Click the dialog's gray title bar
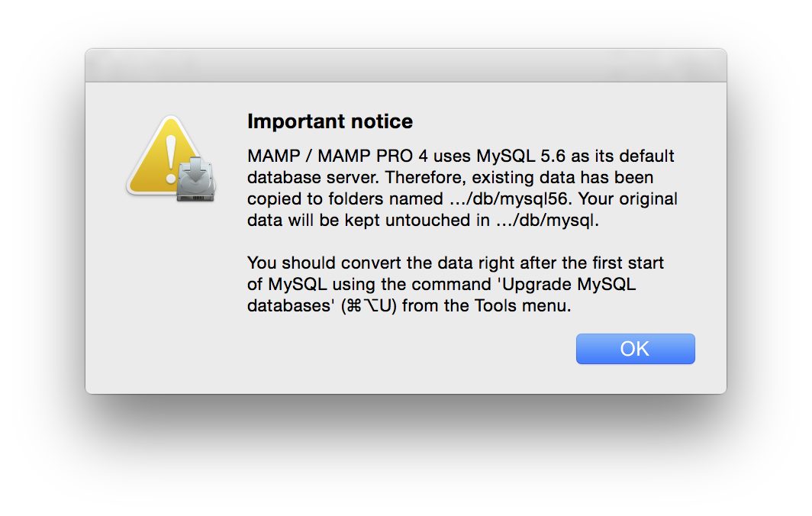Image resolution: width=812 pixels, height=516 pixels. [x=406, y=66]
